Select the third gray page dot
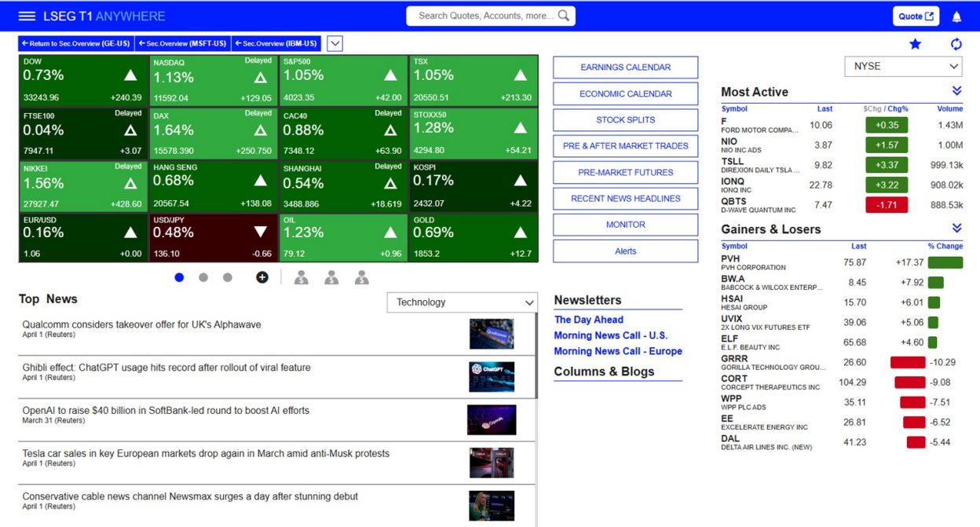The image size is (980, 527). coord(228,277)
